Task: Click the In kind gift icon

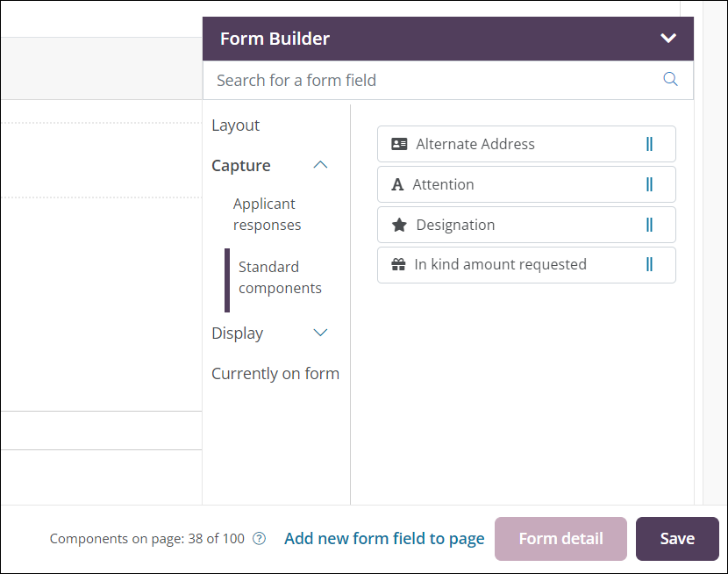Action: [x=398, y=264]
